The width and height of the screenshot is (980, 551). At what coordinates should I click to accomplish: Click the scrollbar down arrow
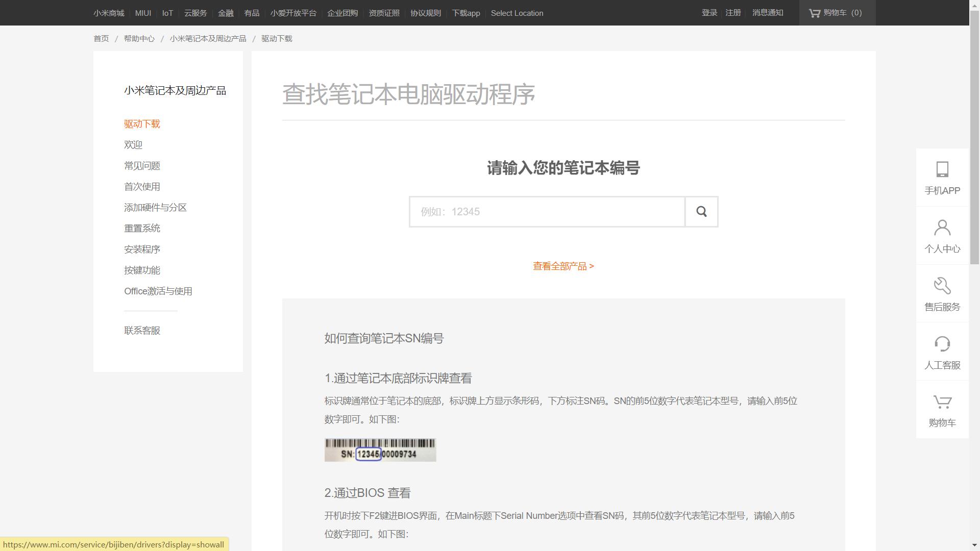click(974, 545)
